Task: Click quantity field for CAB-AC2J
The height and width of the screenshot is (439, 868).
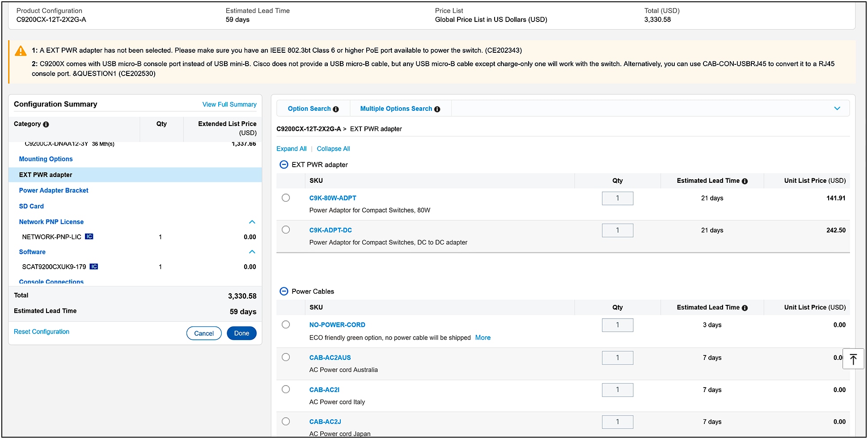Action: tap(618, 422)
